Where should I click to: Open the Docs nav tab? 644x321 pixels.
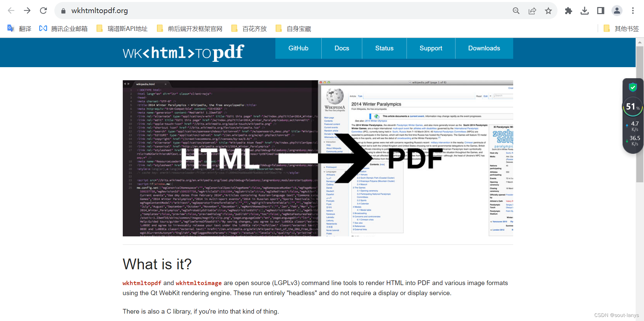click(342, 48)
